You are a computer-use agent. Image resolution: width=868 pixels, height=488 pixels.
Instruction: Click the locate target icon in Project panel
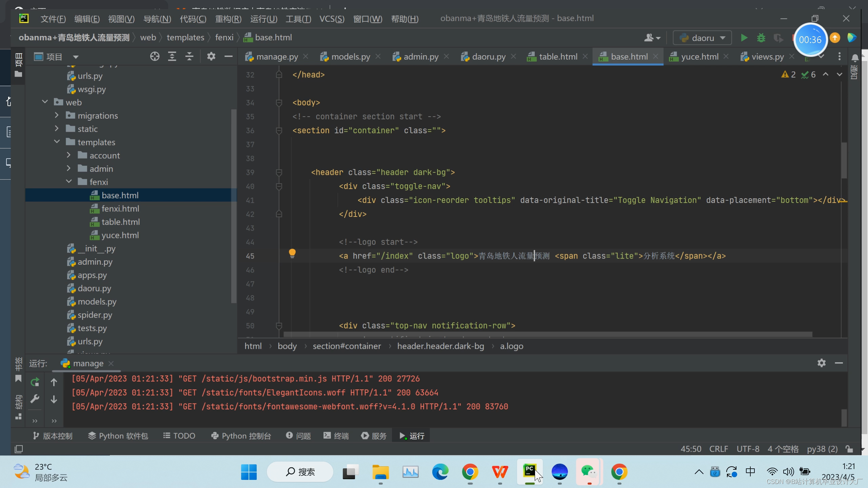tap(155, 57)
